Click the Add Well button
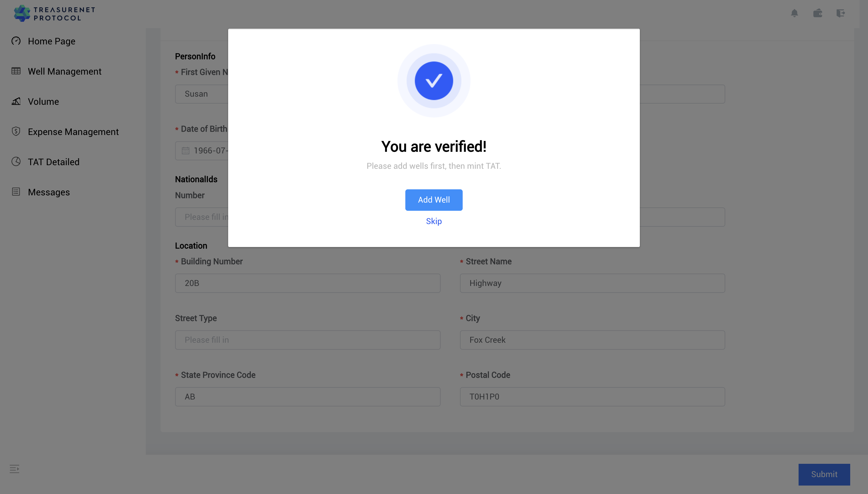This screenshot has width=868, height=494. pyautogui.click(x=434, y=200)
